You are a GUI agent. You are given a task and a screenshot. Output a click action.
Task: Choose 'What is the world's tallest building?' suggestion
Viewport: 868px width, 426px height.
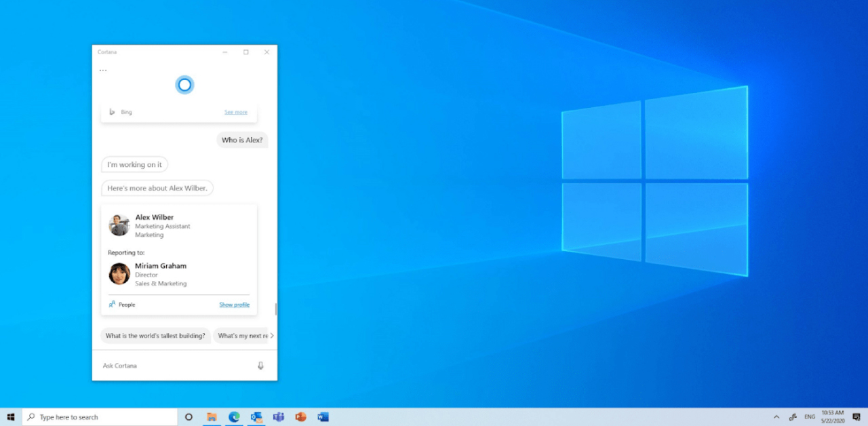(x=155, y=336)
